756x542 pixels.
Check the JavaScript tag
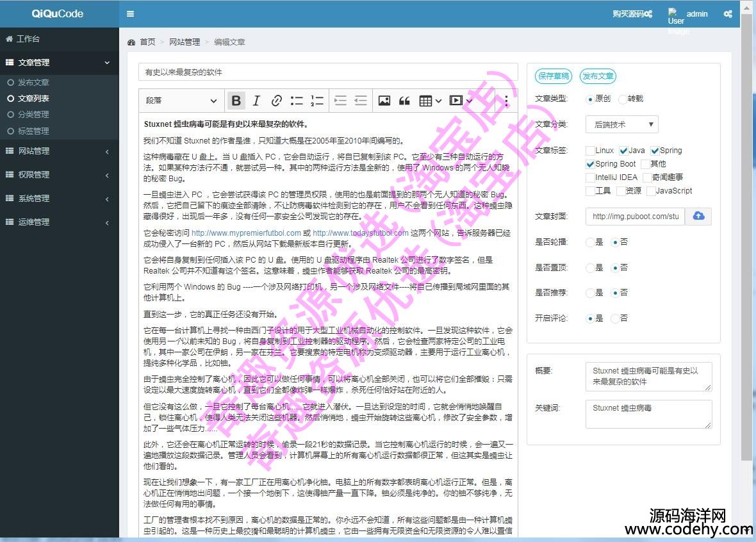point(650,191)
